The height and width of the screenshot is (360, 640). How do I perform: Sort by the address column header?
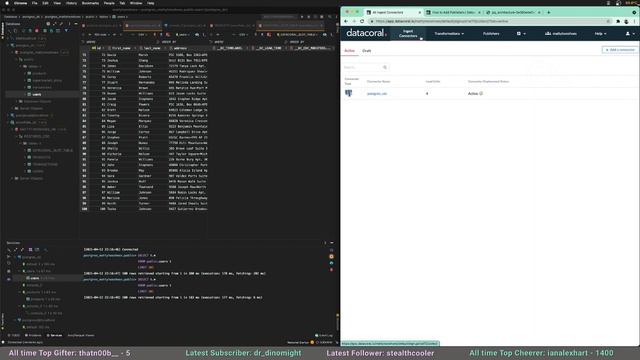click(180, 48)
